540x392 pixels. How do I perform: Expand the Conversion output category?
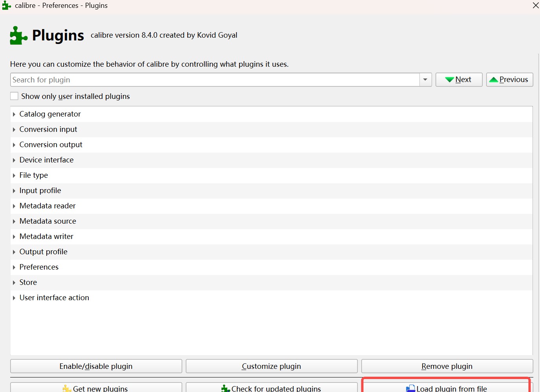click(x=14, y=145)
